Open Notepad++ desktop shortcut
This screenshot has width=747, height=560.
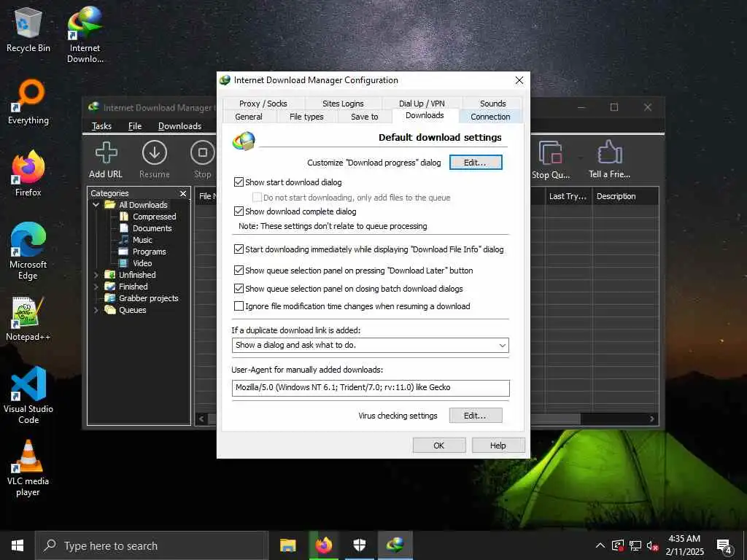pos(28,319)
